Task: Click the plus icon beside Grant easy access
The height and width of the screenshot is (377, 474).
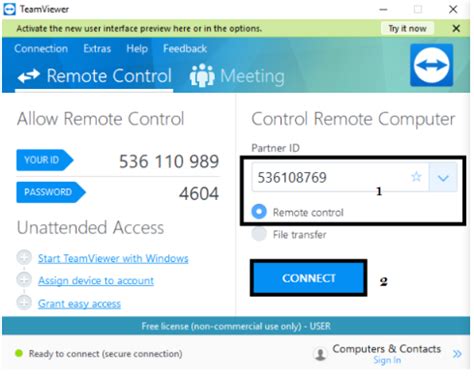Action: pos(24,303)
